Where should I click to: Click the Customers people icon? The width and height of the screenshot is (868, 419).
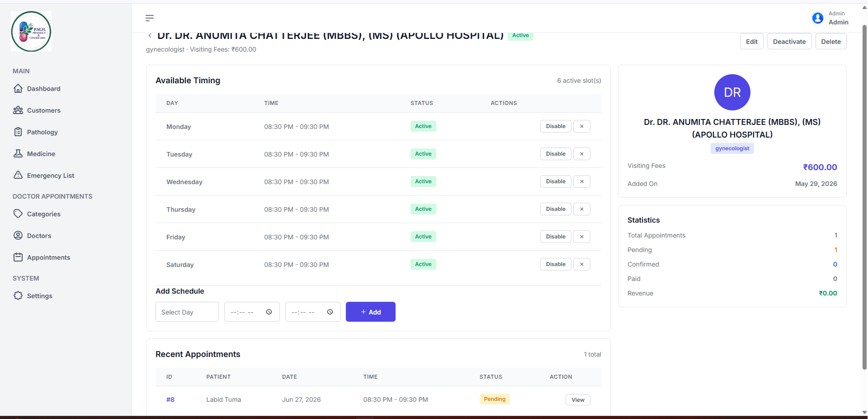click(x=18, y=110)
